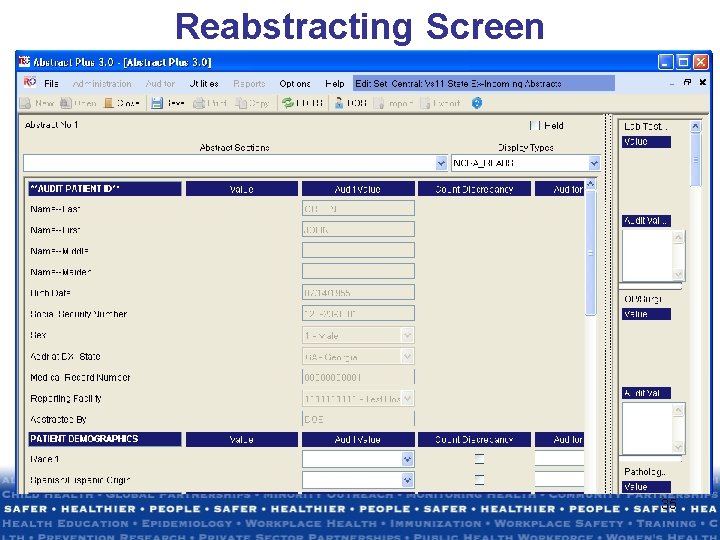Image resolution: width=720 pixels, height=540 pixels.
Task: Click the Auditor field for Race 1
Action: [x=559, y=458]
